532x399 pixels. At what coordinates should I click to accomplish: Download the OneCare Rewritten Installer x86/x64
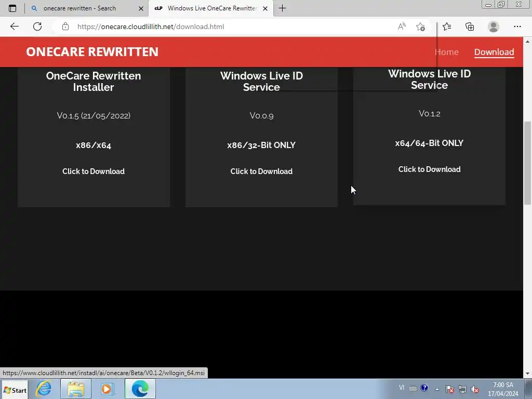[x=94, y=171]
